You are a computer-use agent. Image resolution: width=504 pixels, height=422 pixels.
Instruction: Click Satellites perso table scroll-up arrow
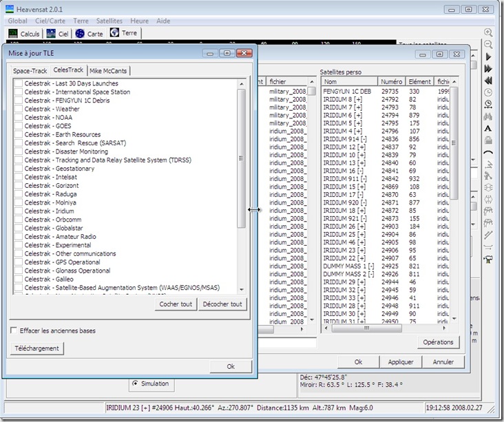pos(454,82)
